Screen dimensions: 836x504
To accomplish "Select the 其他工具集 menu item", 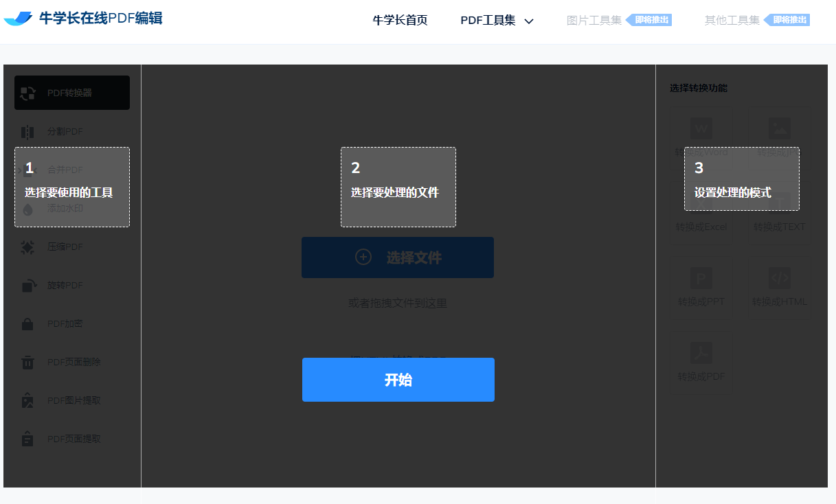I will (732, 21).
